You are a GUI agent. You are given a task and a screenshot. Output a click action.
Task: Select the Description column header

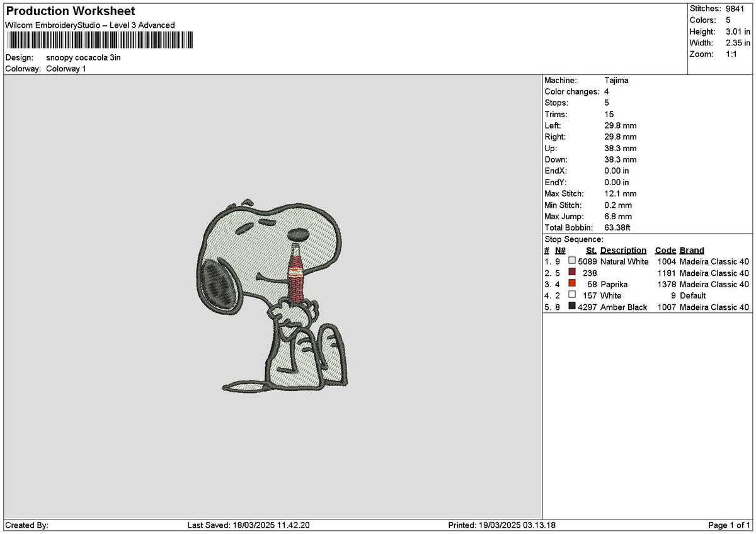tap(622, 250)
